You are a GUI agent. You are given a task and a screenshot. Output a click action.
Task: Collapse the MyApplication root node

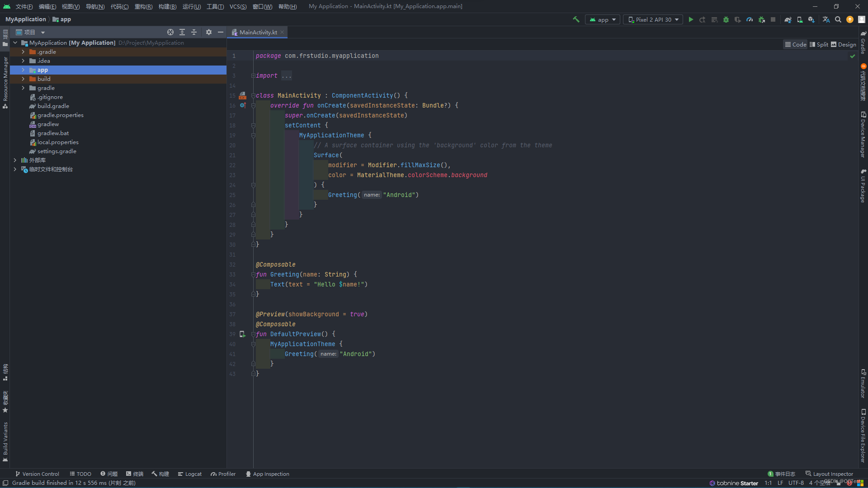(15, 43)
